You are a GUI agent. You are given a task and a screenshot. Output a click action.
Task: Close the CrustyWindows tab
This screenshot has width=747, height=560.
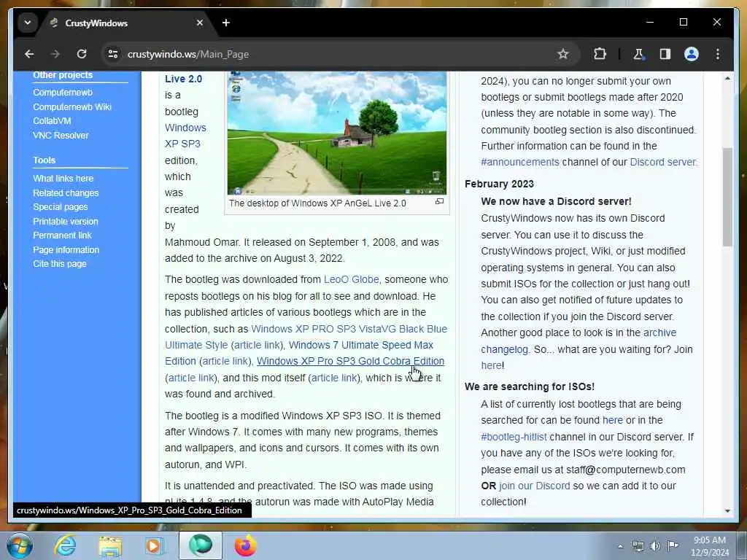200,23
